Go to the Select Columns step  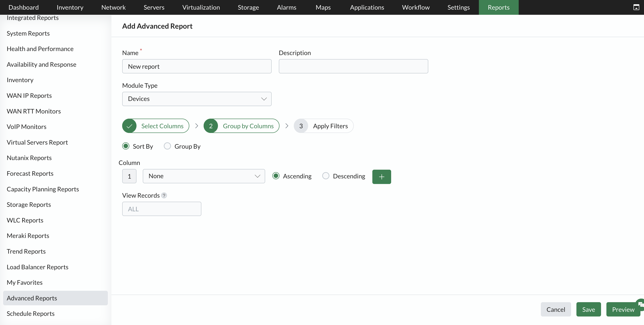pos(156,126)
